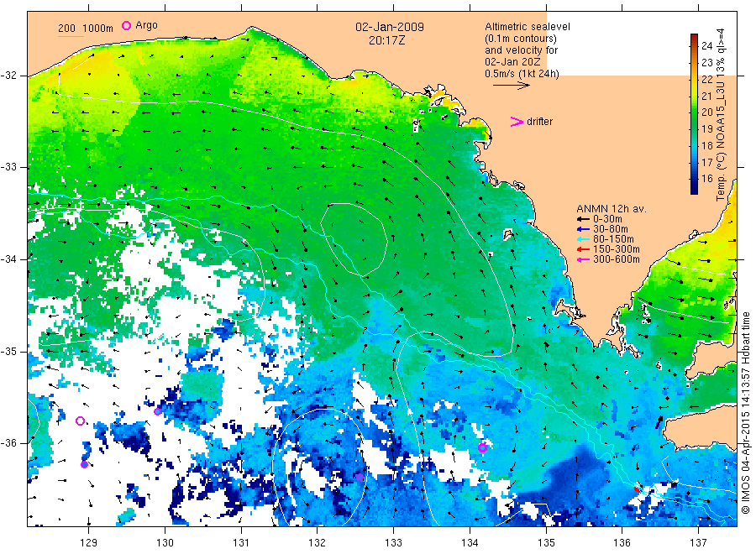
Task: Click the longitude axis label '137'
Action: (x=698, y=543)
